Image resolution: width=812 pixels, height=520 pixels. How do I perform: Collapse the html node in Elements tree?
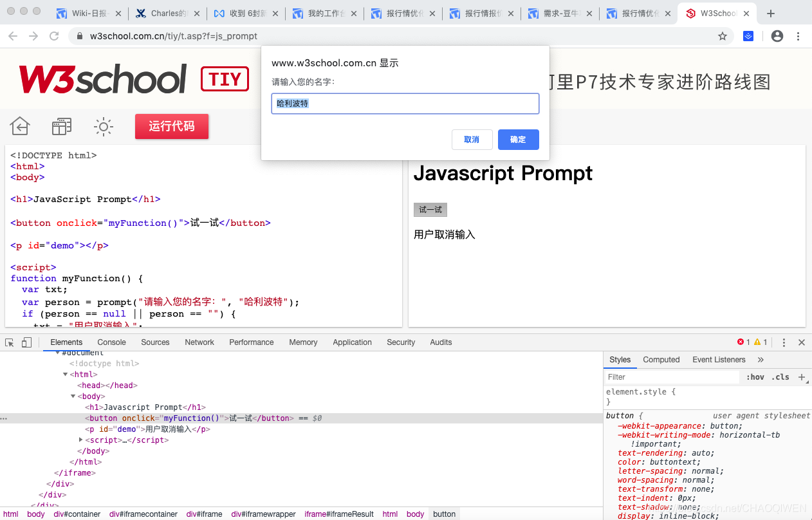pyautogui.click(x=66, y=375)
